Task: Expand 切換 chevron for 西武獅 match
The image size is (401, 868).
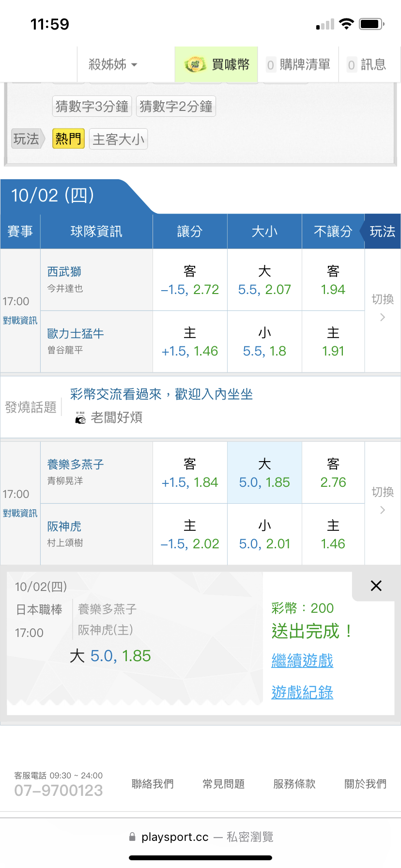Action: pos(383,317)
